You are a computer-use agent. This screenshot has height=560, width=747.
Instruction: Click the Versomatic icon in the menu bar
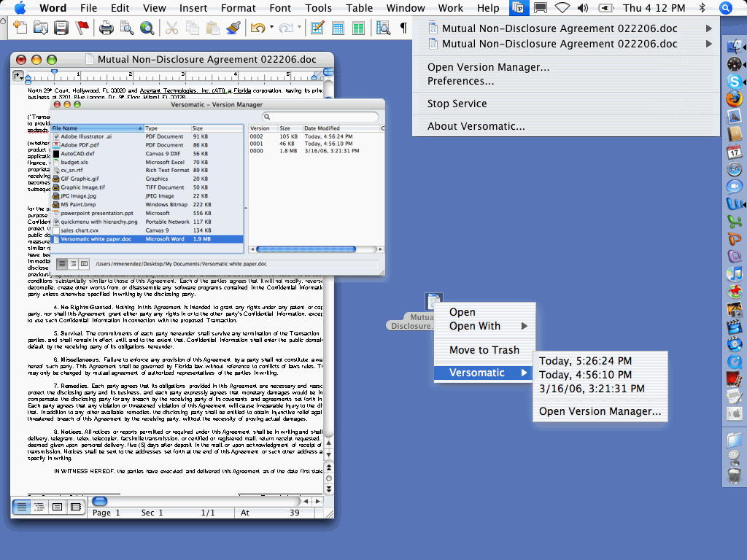517,7
